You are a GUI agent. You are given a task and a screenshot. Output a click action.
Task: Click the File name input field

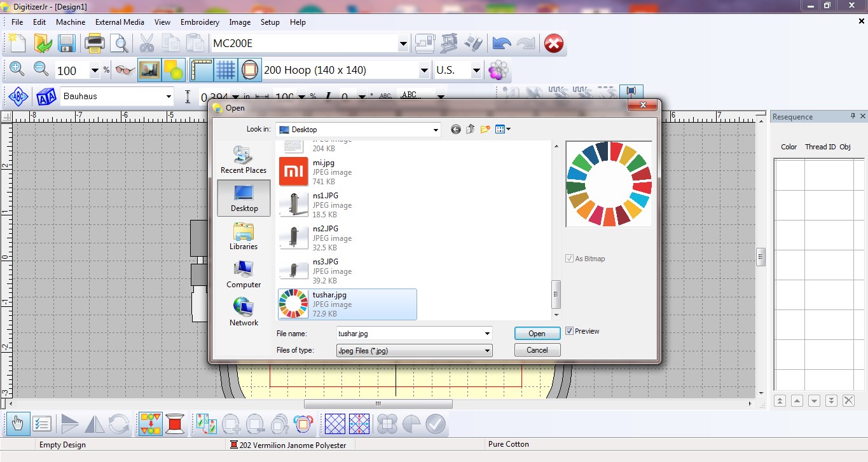point(414,334)
